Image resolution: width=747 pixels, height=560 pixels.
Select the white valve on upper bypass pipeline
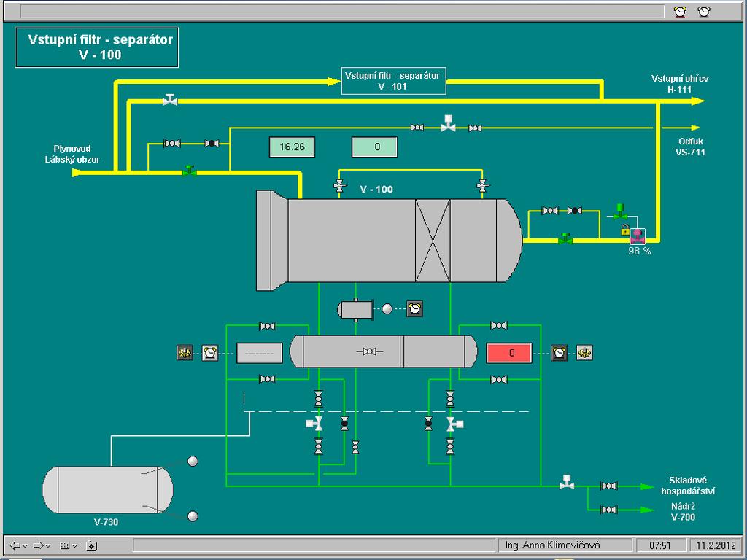(x=170, y=99)
